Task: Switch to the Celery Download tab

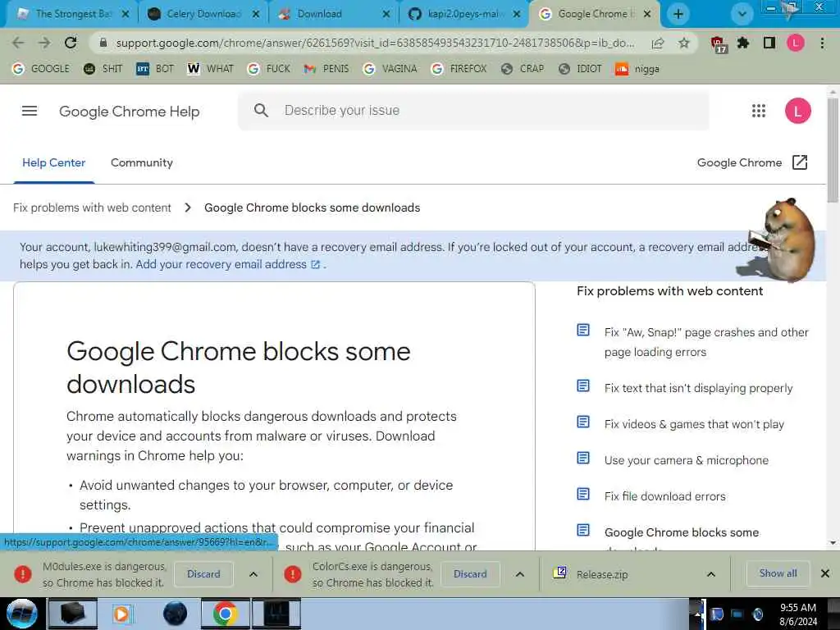Action: coord(203,14)
